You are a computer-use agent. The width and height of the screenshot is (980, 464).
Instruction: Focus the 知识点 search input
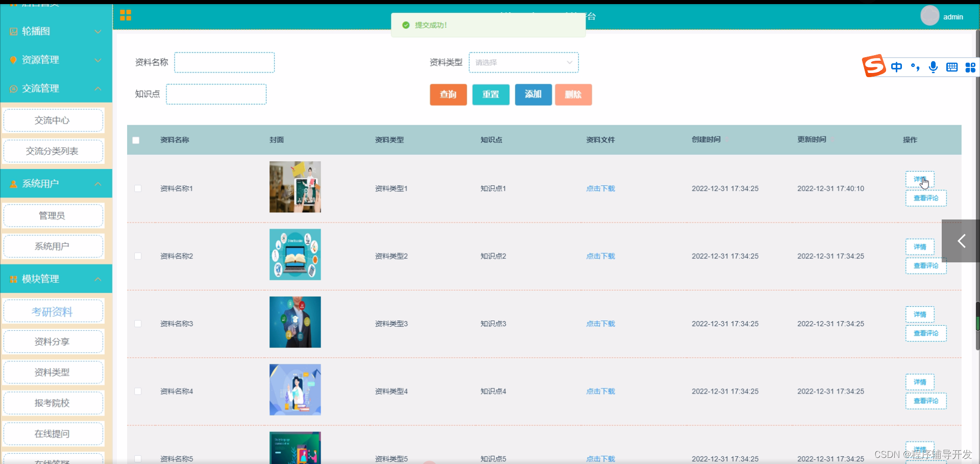pyautogui.click(x=216, y=94)
